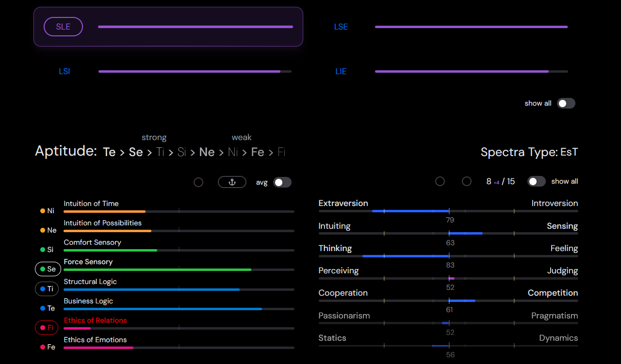Open the LIE type result
Image resolution: width=621 pixels, height=364 pixels.
coord(341,71)
